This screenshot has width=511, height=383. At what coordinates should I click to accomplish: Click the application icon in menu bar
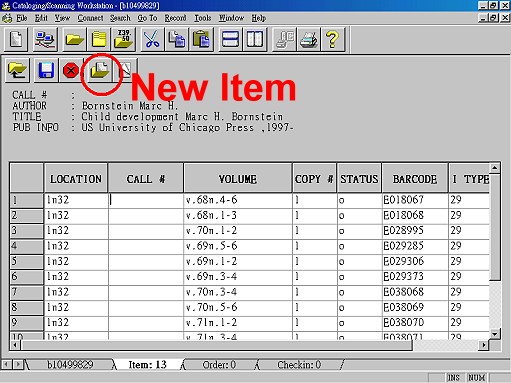point(7,18)
